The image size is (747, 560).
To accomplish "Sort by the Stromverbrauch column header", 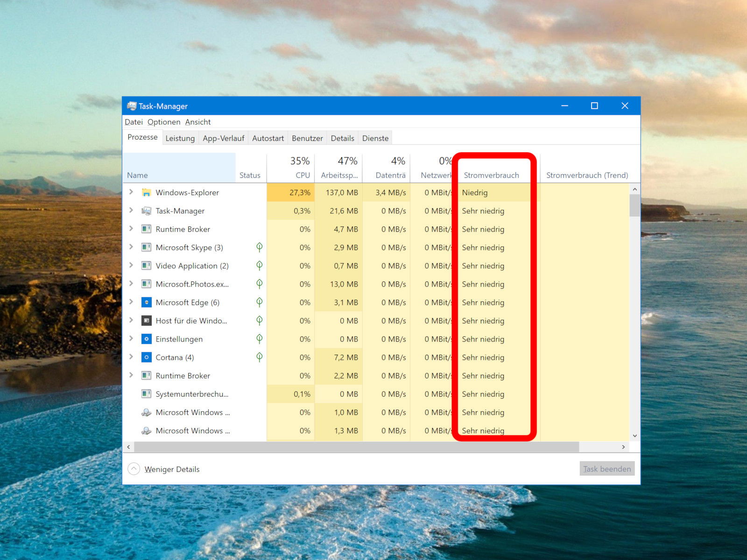I will click(x=496, y=168).
